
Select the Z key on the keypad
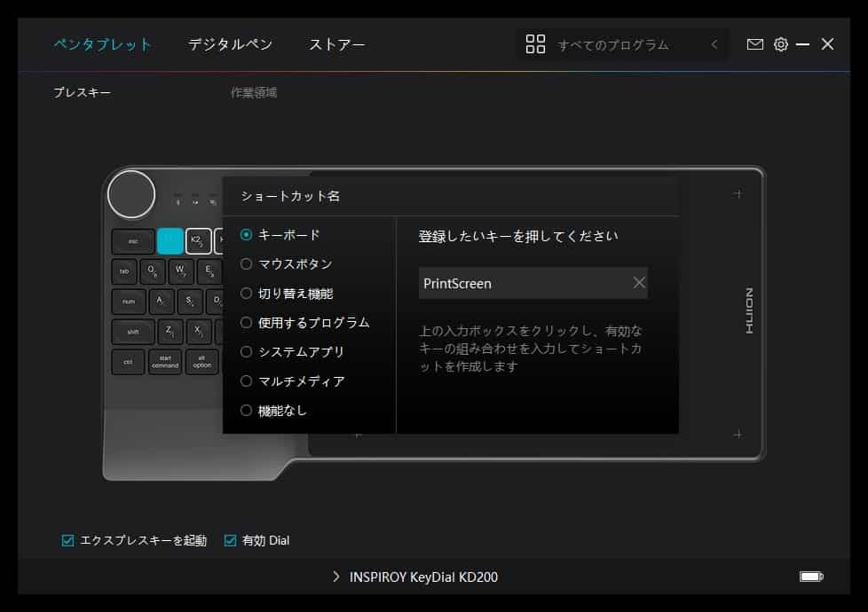[170, 332]
